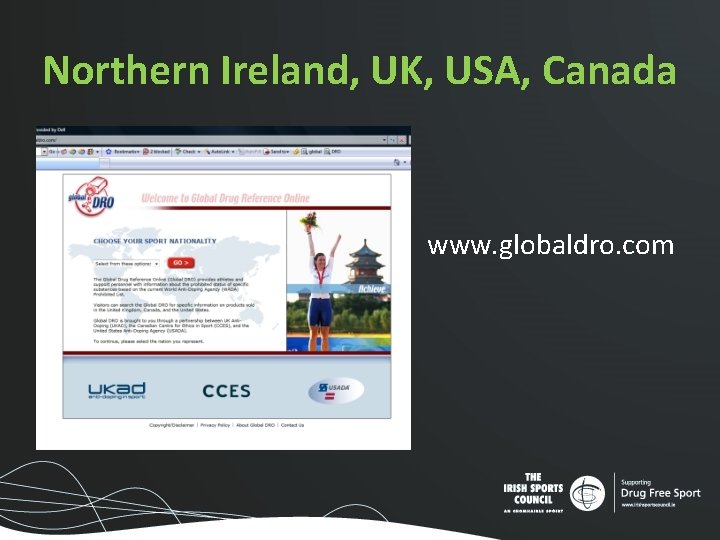Click the small new tab button
Image resolution: width=720 pixels, height=540 pixels.
coord(105,163)
